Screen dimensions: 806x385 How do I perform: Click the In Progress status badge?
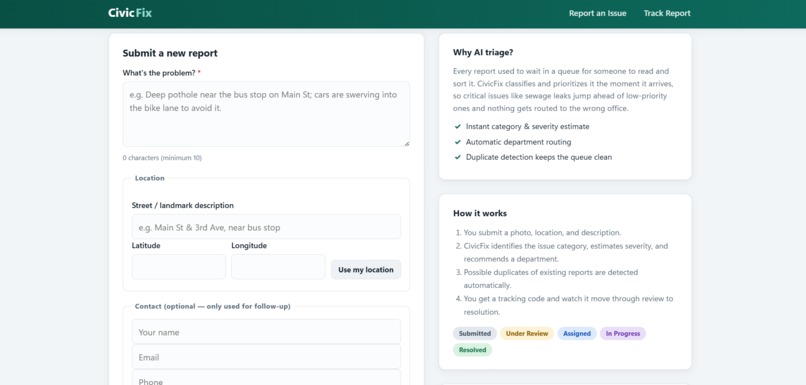(x=622, y=334)
